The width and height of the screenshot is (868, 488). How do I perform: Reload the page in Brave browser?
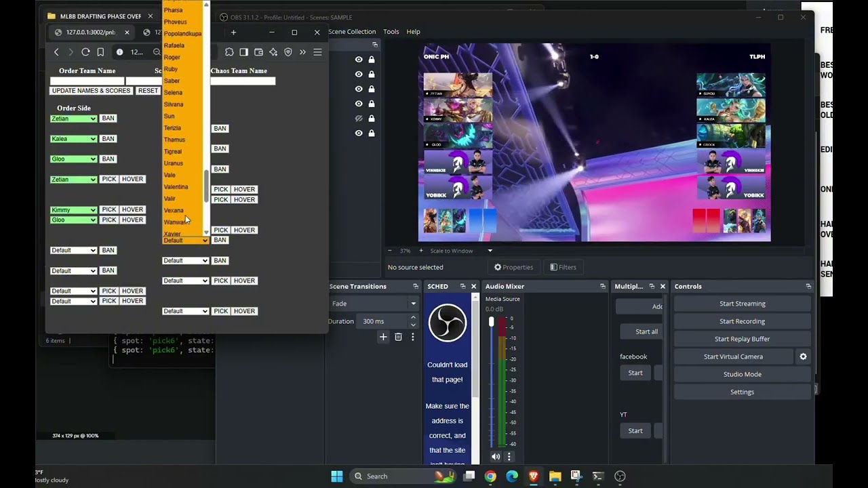click(x=85, y=52)
